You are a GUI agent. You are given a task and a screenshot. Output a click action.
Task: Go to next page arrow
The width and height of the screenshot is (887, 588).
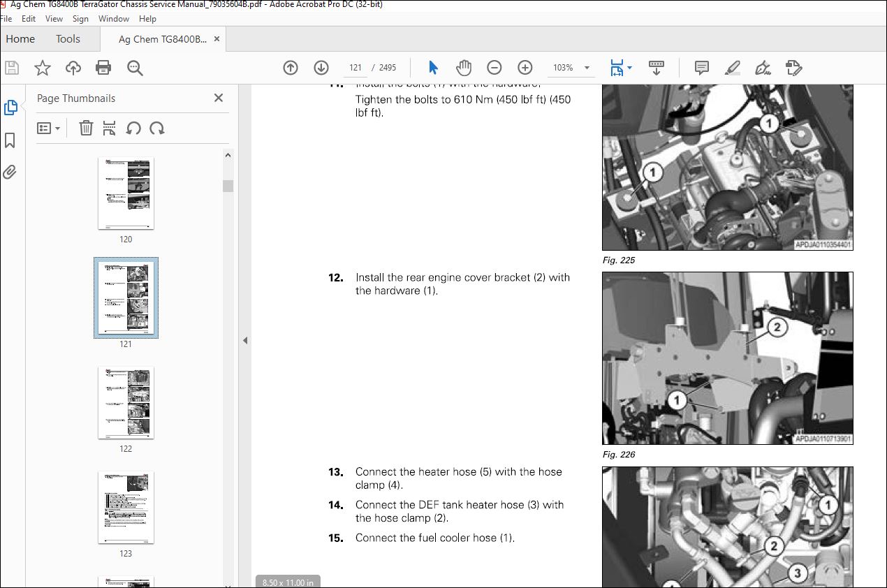tap(321, 68)
